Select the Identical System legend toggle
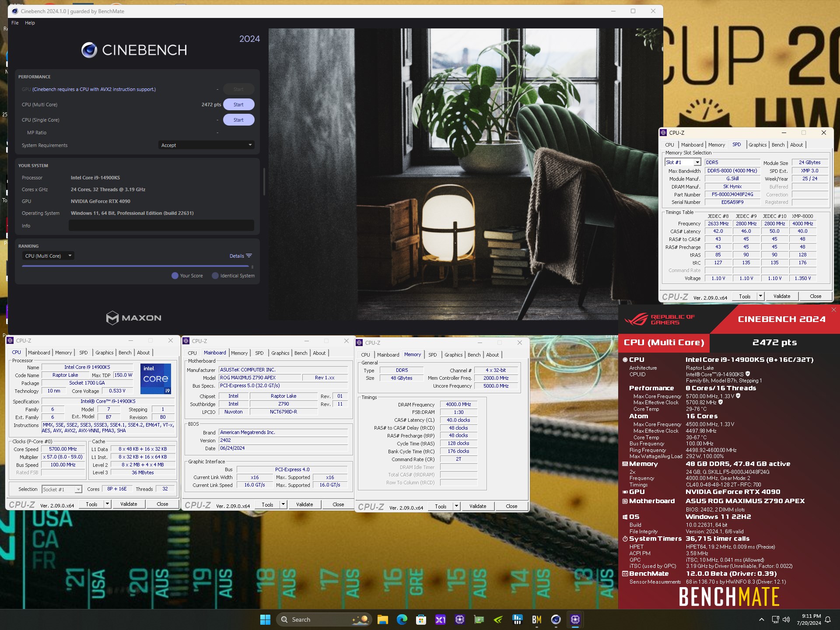Viewport: 840px width, 630px height. point(233,276)
